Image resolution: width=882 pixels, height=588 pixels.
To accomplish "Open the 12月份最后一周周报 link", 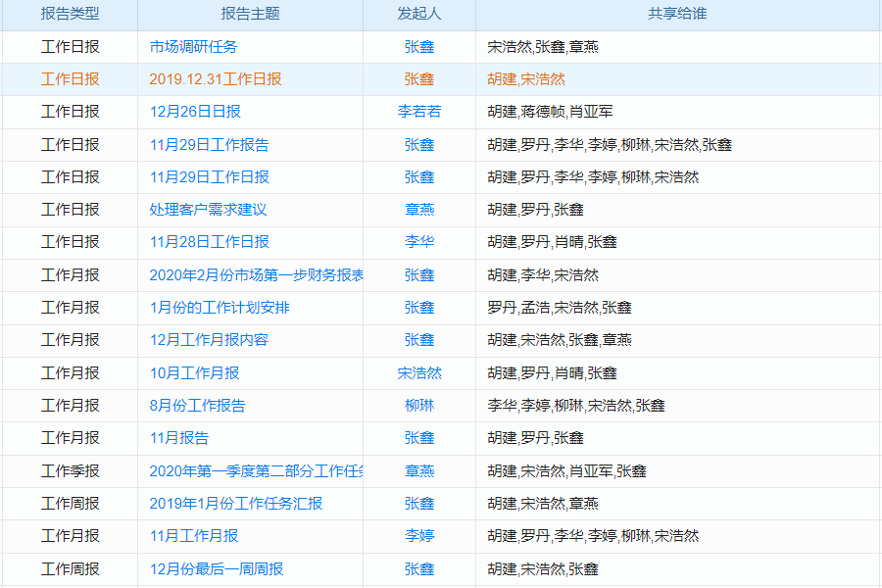I will (216, 569).
